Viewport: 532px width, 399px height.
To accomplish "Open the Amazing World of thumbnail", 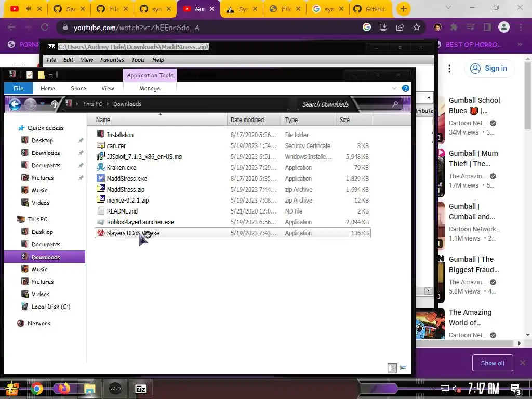I will (x=430, y=326).
